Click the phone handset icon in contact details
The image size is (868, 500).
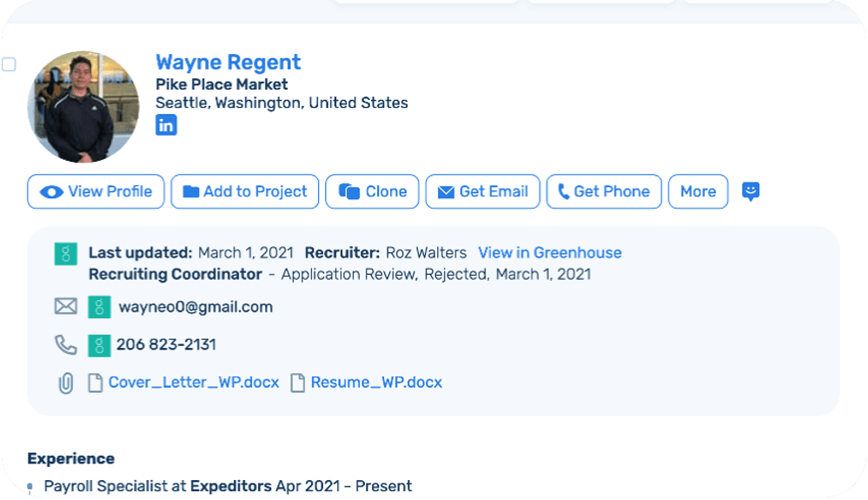click(66, 345)
